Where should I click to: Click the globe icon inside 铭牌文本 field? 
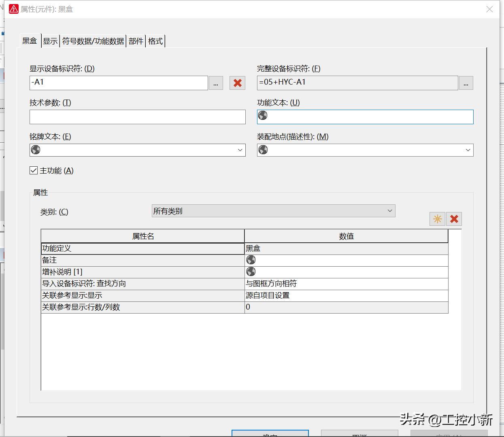tap(35, 150)
